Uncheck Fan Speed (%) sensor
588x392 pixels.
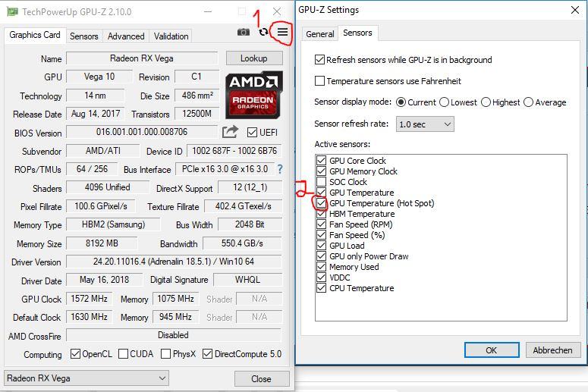coord(322,235)
